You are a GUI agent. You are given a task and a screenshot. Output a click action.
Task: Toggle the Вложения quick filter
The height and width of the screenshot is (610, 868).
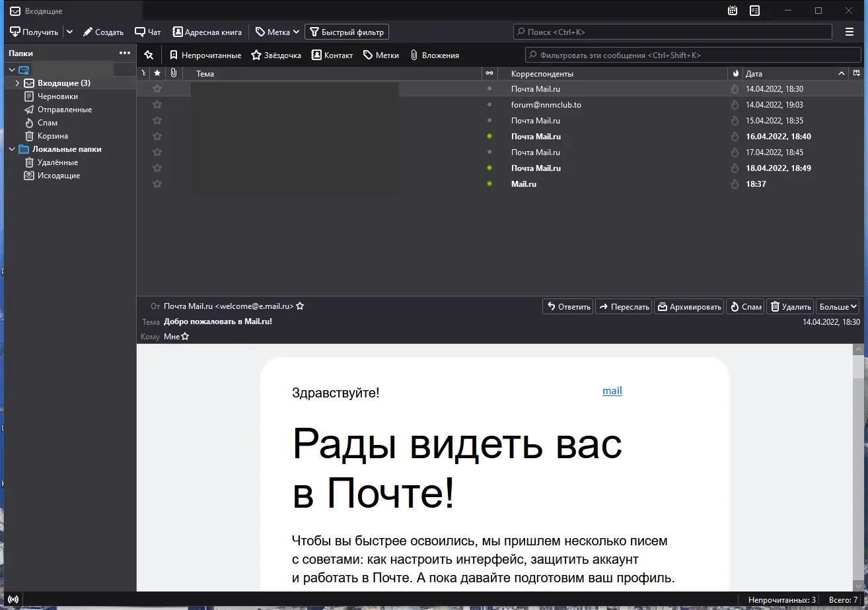point(434,55)
